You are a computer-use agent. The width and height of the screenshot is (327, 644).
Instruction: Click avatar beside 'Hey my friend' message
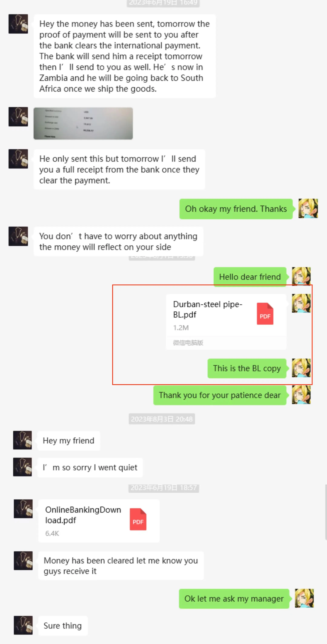pyautogui.click(x=23, y=440)
